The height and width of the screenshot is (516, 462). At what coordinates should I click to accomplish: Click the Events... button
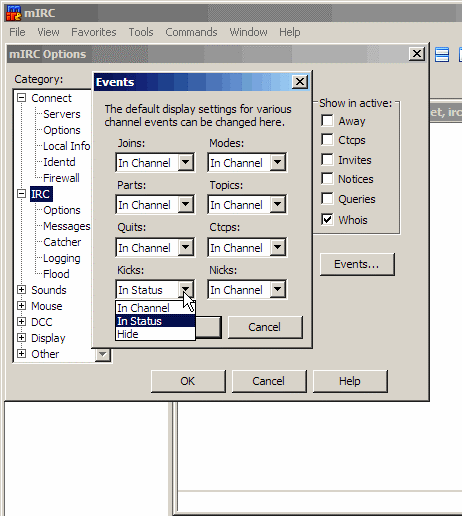click(x=357, y=264)
